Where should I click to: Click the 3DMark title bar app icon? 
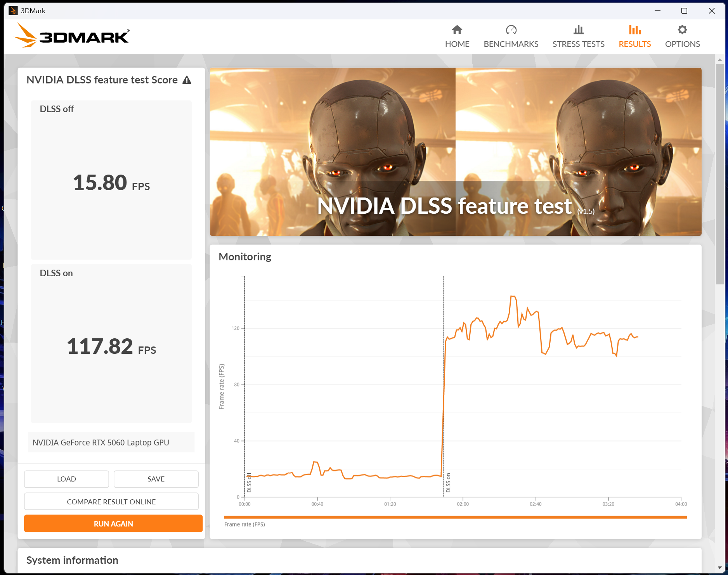point(13,10)
